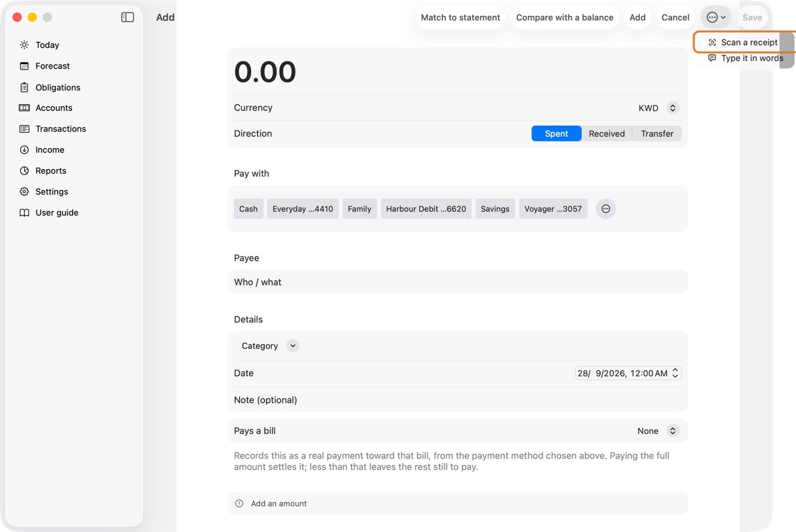Cancel the new transaction
The height and width of the screenshot is (532, 796).
(675, 18)
